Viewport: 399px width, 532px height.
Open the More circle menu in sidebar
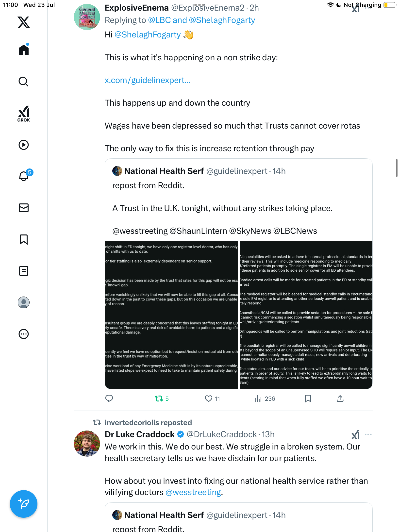[x=24, y=334]
